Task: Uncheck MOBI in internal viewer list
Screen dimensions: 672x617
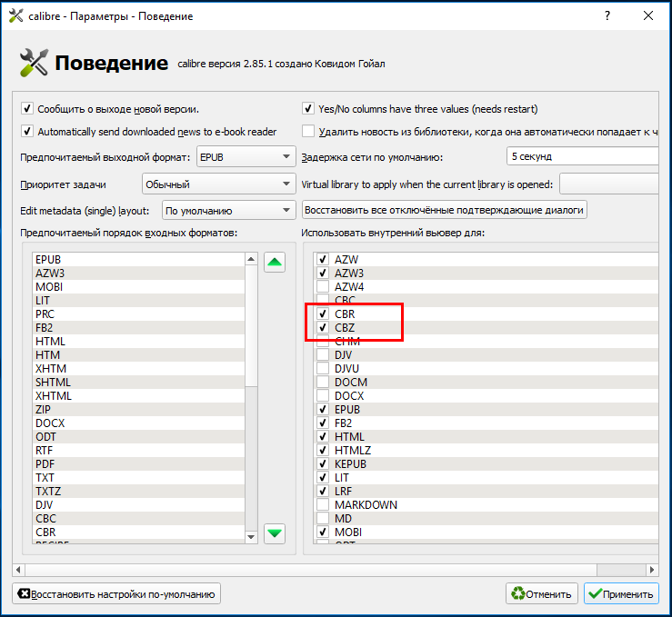Action: [x=323, y=532]
